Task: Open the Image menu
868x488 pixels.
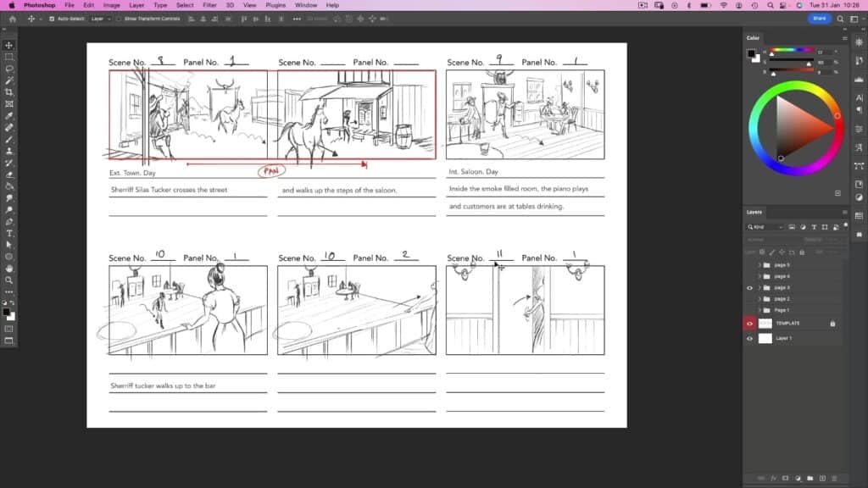Action: pyautogui.click(x=111, y=5)
